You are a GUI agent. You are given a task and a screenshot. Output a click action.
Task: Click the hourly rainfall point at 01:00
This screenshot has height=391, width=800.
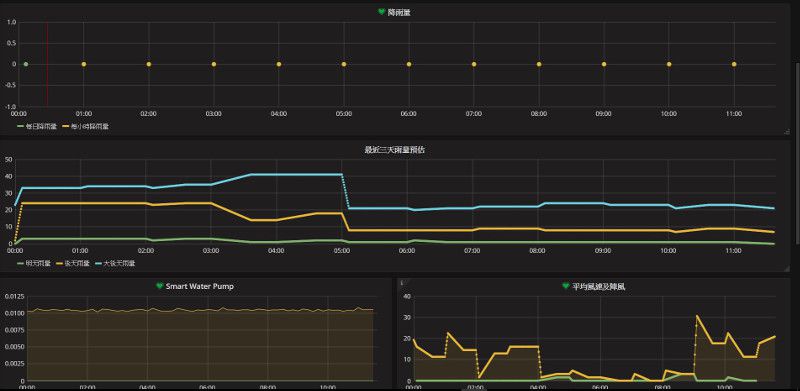[84, 64]
